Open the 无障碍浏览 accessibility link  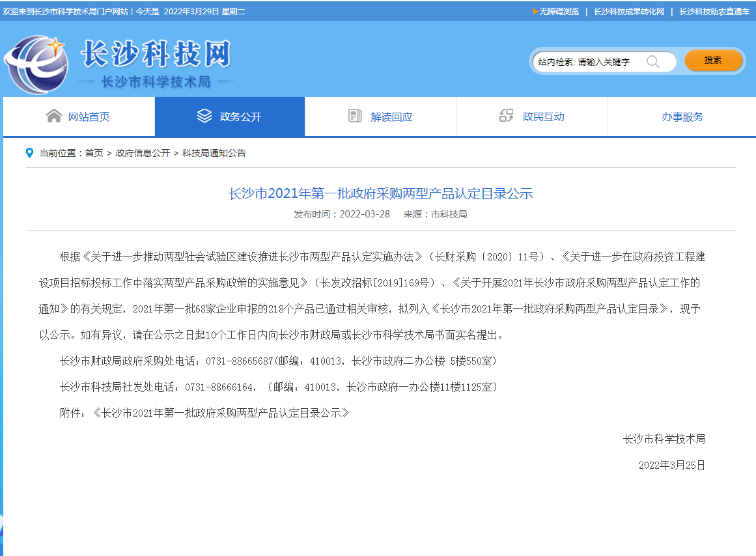(559, 11)
